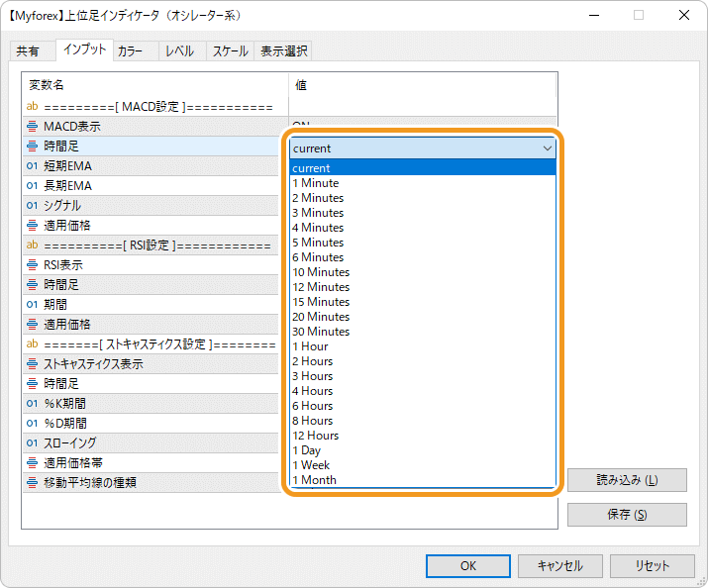Select the スローイング variable row
Image resolution: width=708 pixels, height=588 pixels.
click(x=151, y=443)
